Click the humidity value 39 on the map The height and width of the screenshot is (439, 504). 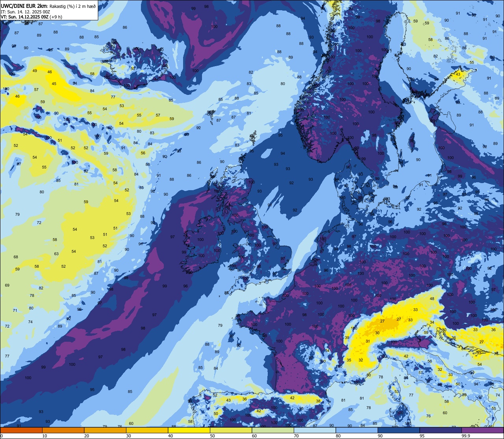(347, 338)
